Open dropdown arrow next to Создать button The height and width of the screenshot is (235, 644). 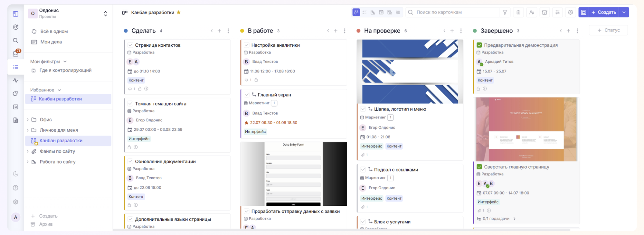pyautogui.click(x=624, y=12)
